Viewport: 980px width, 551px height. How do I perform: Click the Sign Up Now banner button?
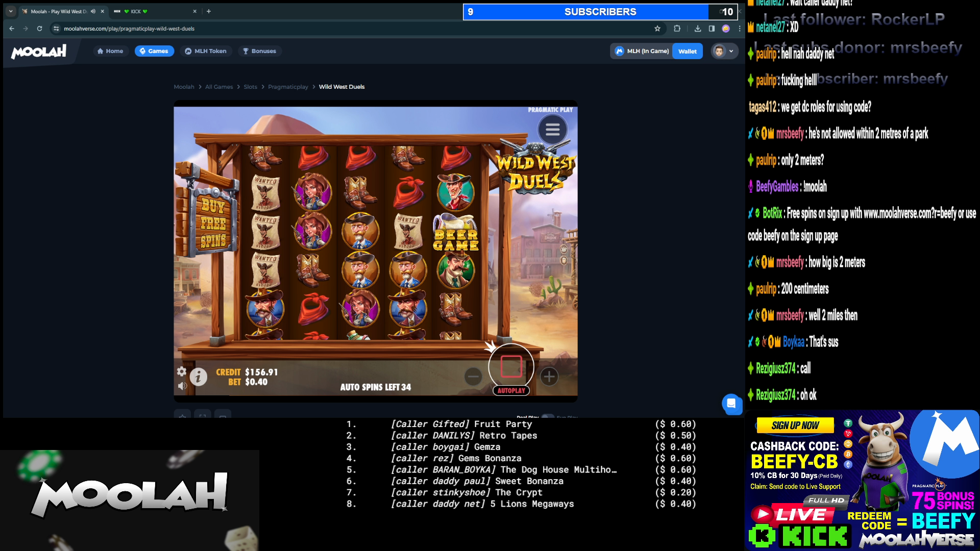(x=795, y=425)
